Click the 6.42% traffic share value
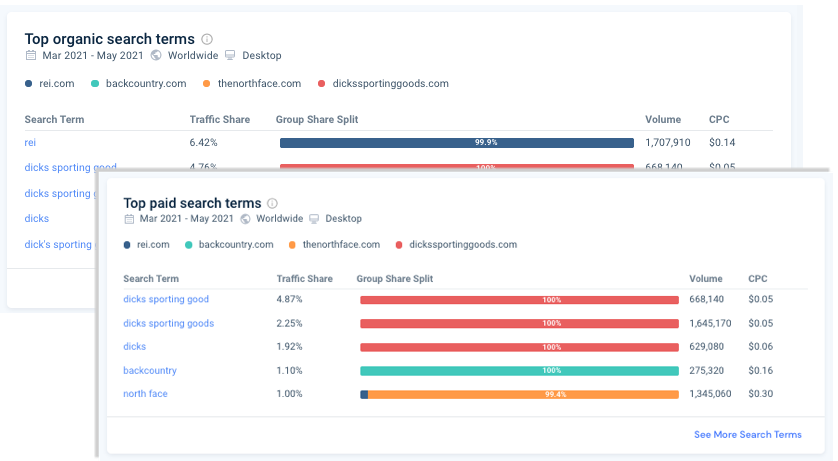 (x=203, y=143)
